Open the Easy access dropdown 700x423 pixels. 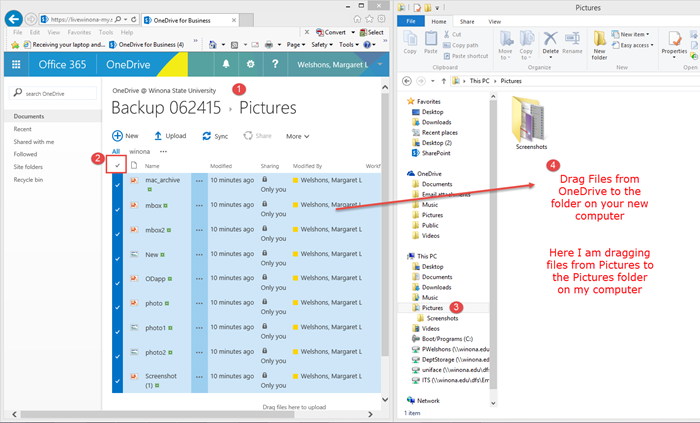point(634,45)
